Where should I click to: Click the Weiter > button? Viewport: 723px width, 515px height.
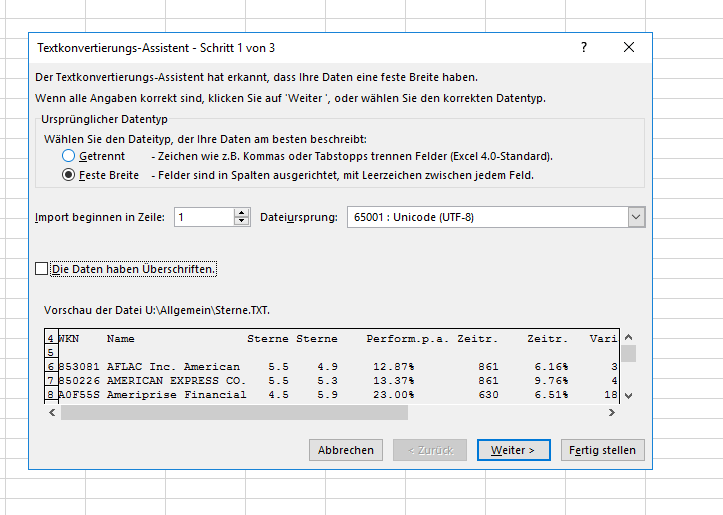click(x=514, y=450)
